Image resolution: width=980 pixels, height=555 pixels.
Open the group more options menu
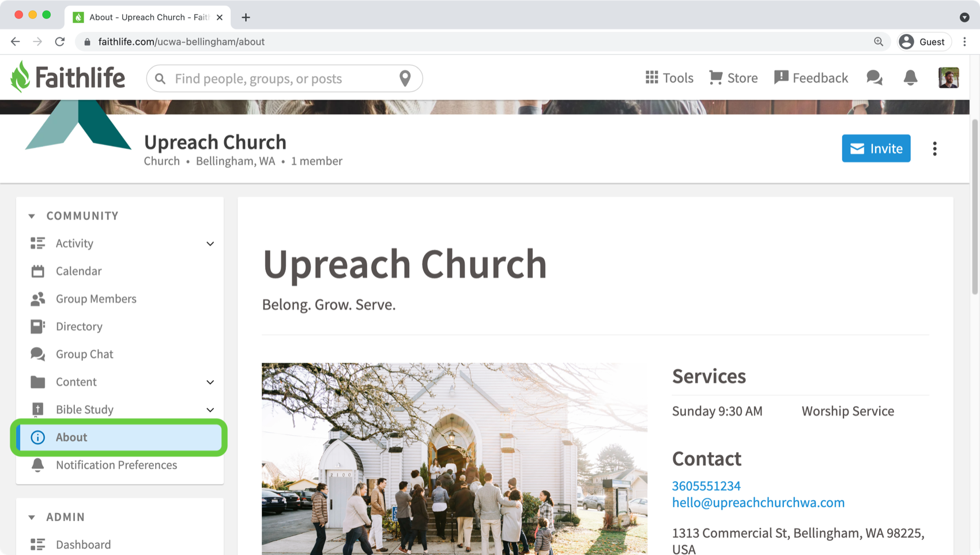click(934, 149)
